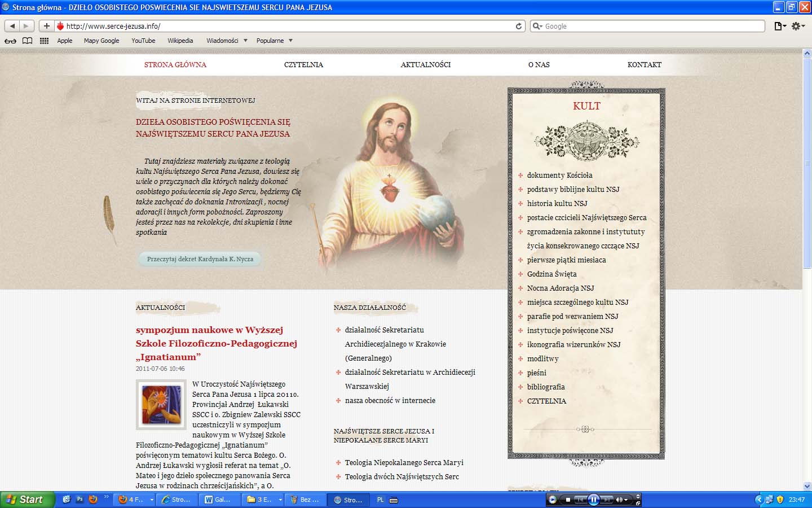
Task: Open the Reading List glasses icon
Action: [10, 41]
